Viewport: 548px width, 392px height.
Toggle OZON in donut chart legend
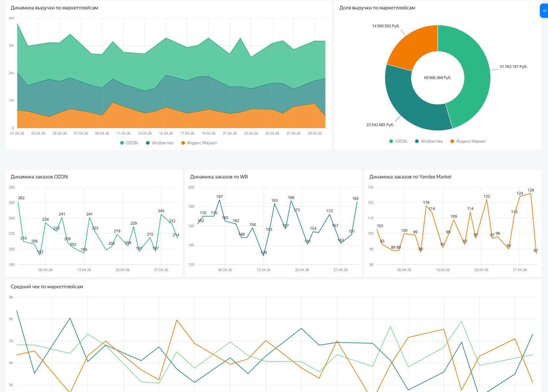click(398, 141)
